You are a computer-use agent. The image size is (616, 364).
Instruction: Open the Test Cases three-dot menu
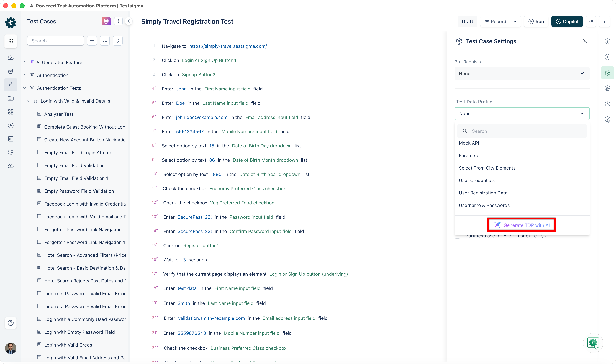point(118,21)
